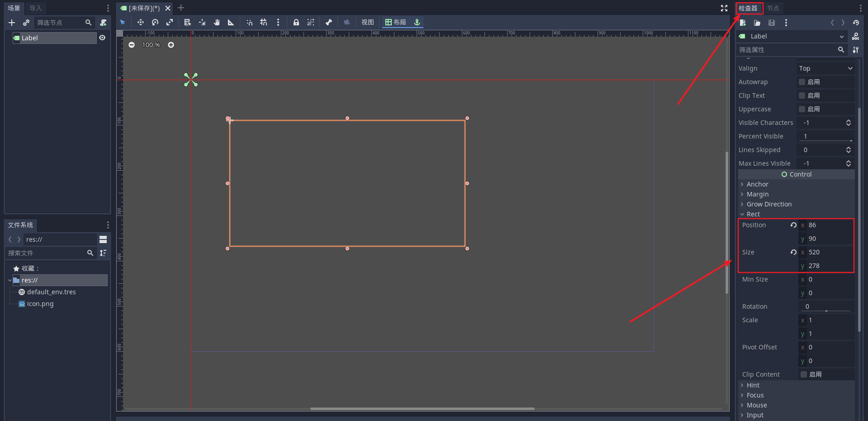Screen dimensions: 868x421
Task: Activate the Move Mode tool
Action: click(141, 22)
